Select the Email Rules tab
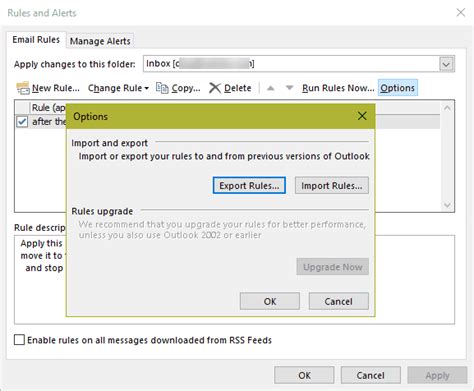 click(x=36, y=40)
